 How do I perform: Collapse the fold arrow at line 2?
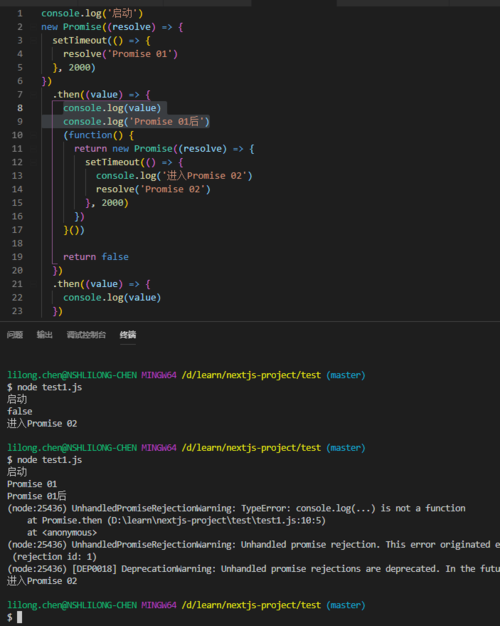pyautogui.click(x=34, y=27)
